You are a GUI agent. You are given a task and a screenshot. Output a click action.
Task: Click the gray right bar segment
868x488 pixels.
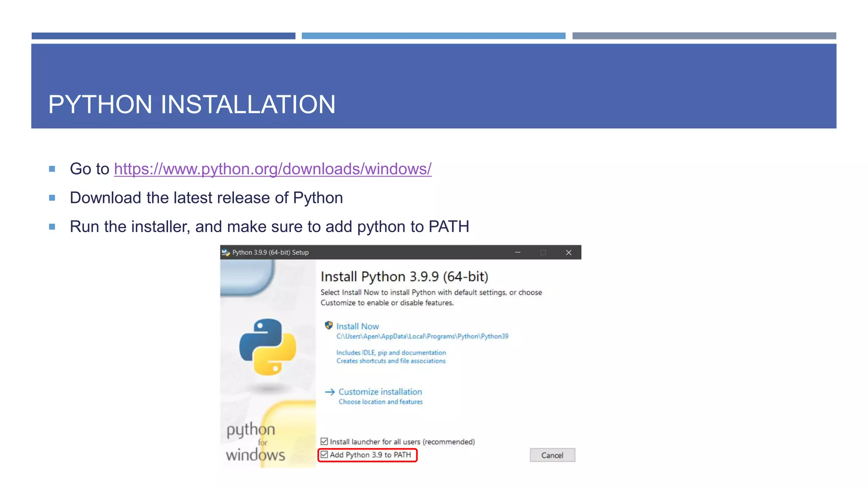(704, 36)
